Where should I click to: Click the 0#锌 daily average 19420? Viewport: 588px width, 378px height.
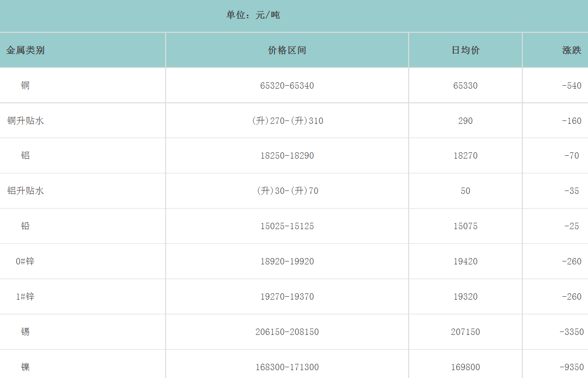coord(465,261)
